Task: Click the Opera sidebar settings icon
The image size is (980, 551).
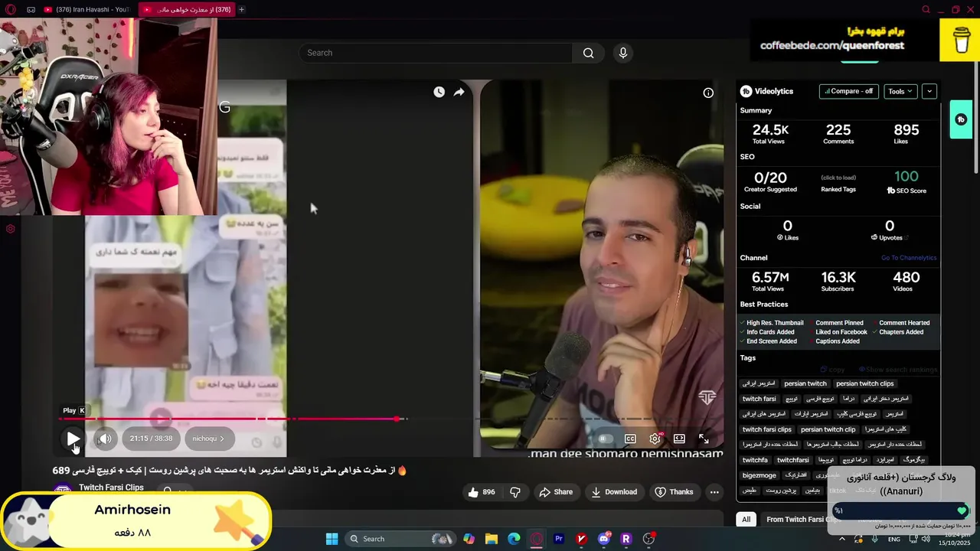Action: 10,229
